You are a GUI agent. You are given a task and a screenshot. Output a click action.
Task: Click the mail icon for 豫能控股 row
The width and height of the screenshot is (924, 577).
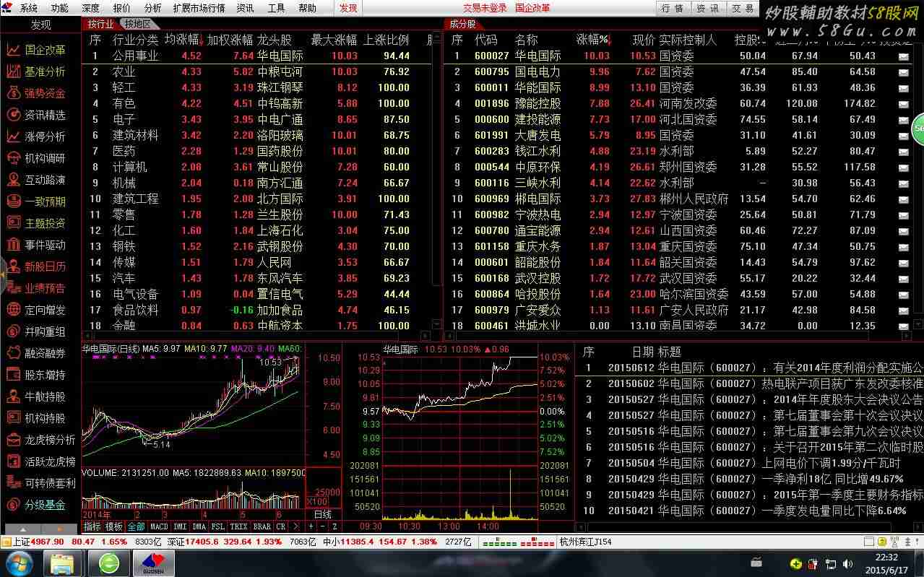[904, 104]
